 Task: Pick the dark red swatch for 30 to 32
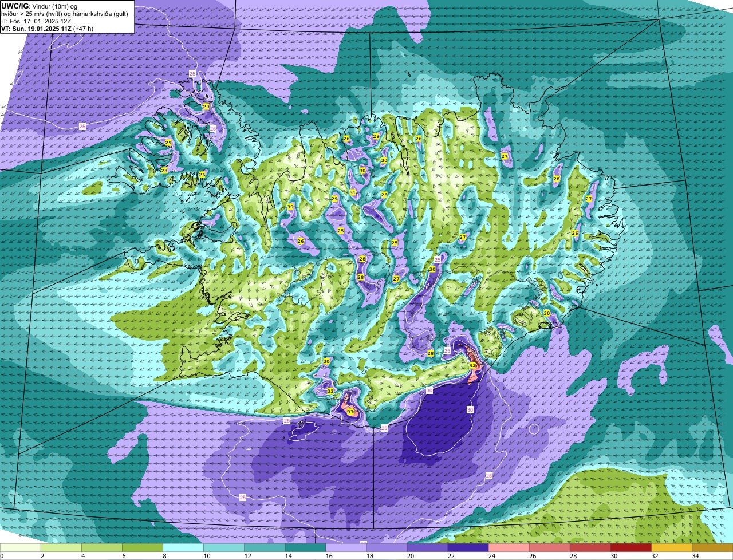pyautogui.click(x=630, y=547)
